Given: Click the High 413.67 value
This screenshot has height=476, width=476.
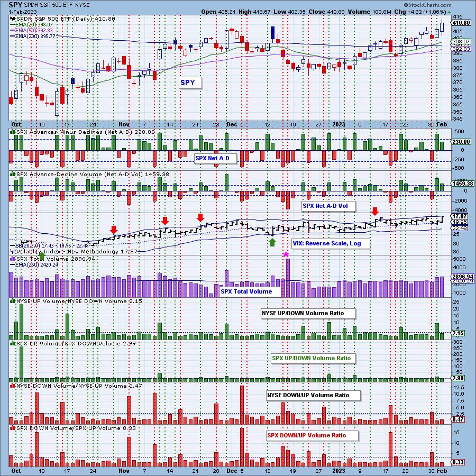Looking at the screenshot, I should coord(254,12).
